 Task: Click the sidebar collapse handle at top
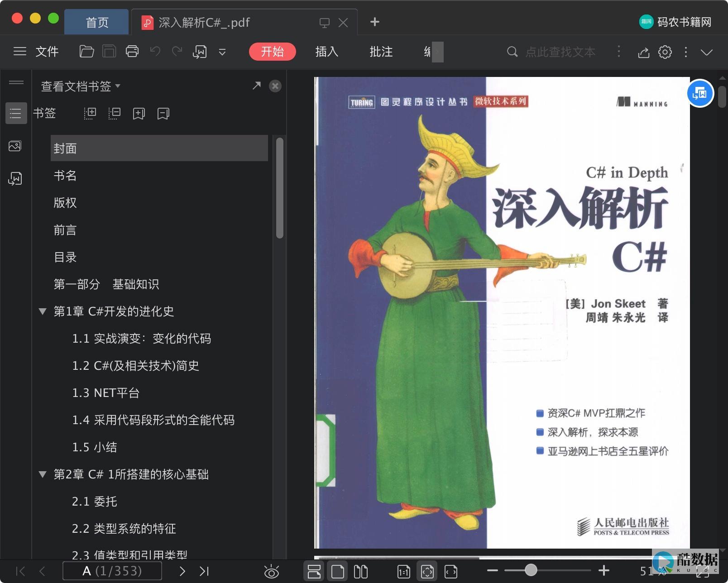coord(16,82)
